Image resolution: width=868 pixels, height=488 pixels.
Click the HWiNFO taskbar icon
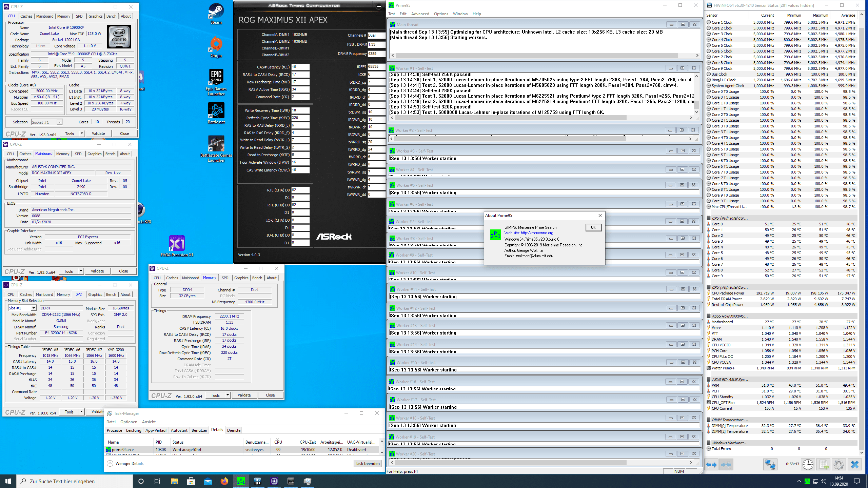[x=258, y=481]
